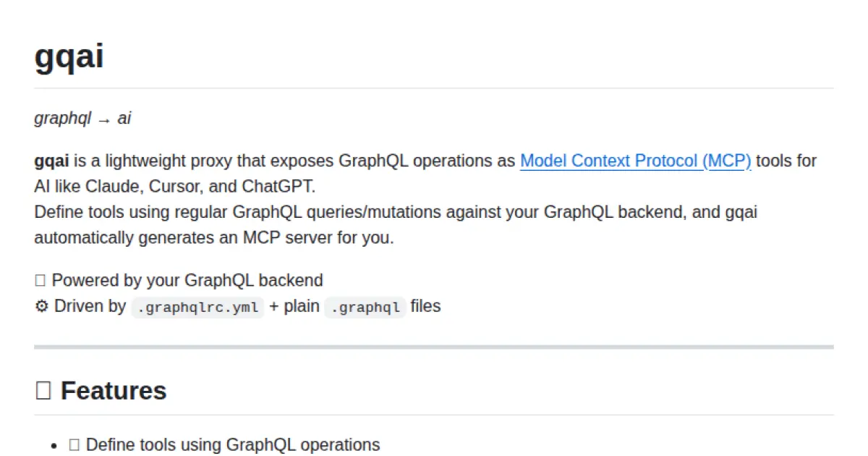Click the word "ChatGPT" in the description
868x456 pixels.
tap(278, 186)
